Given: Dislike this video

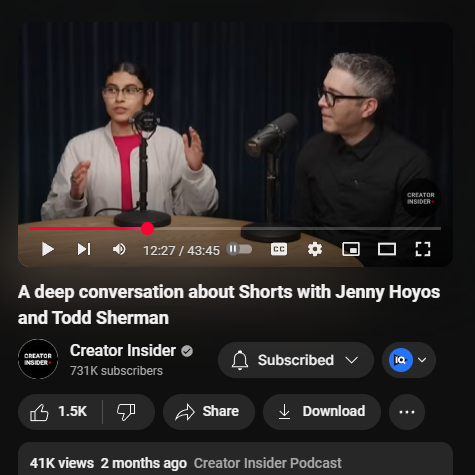Looking at the screenshot, I should [x=127, y=412].
